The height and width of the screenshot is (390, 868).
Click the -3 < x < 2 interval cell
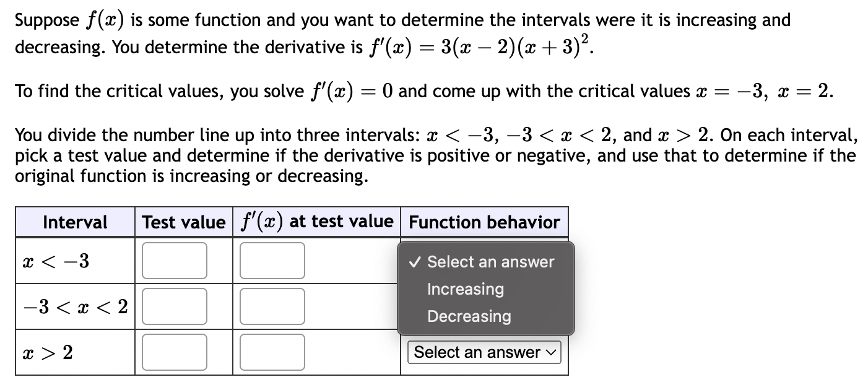74,306
